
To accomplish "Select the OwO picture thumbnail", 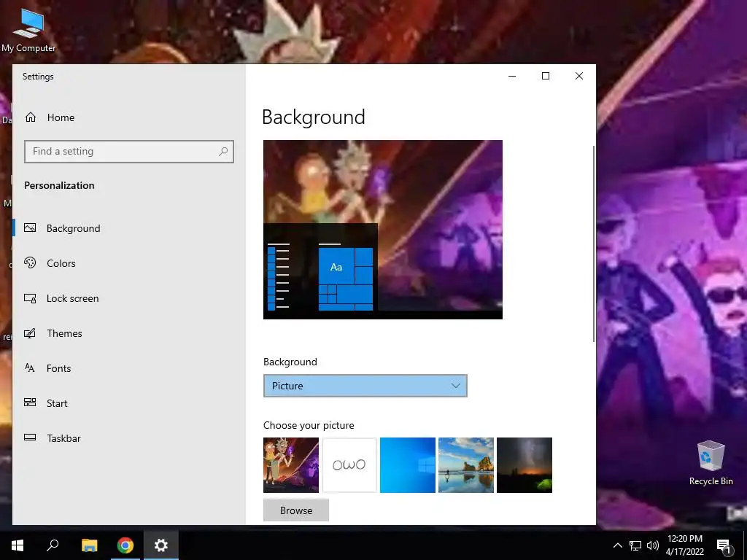I will pyautogui.click(x=349, y=465).
